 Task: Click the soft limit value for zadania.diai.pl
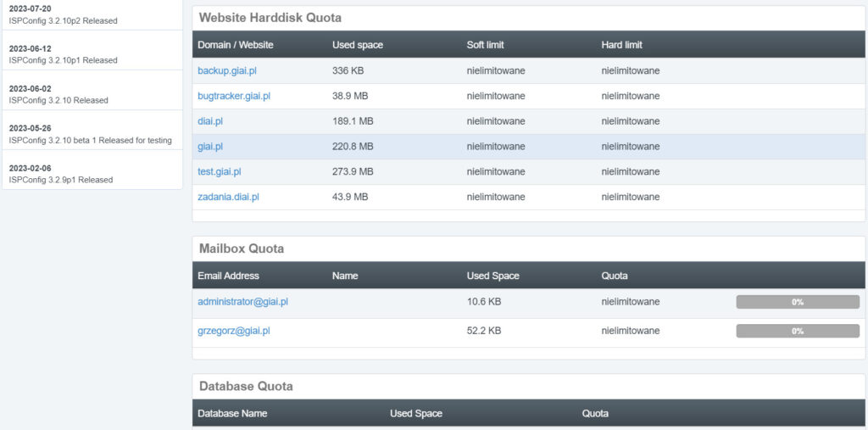point(496,197)
